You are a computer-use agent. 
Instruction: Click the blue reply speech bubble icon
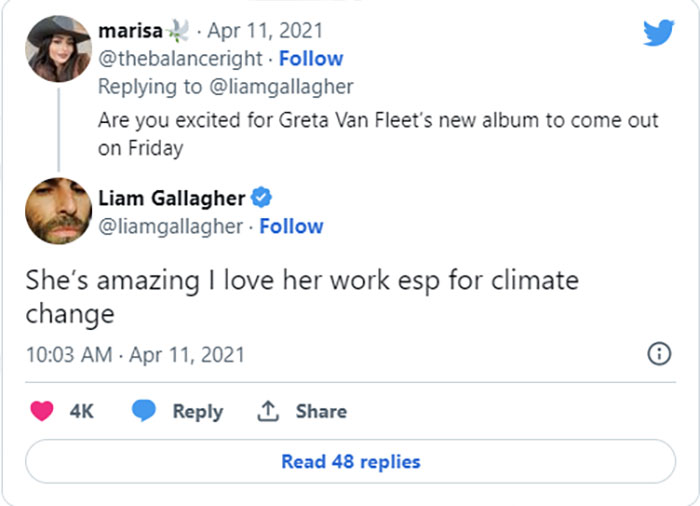click(145, 411)
